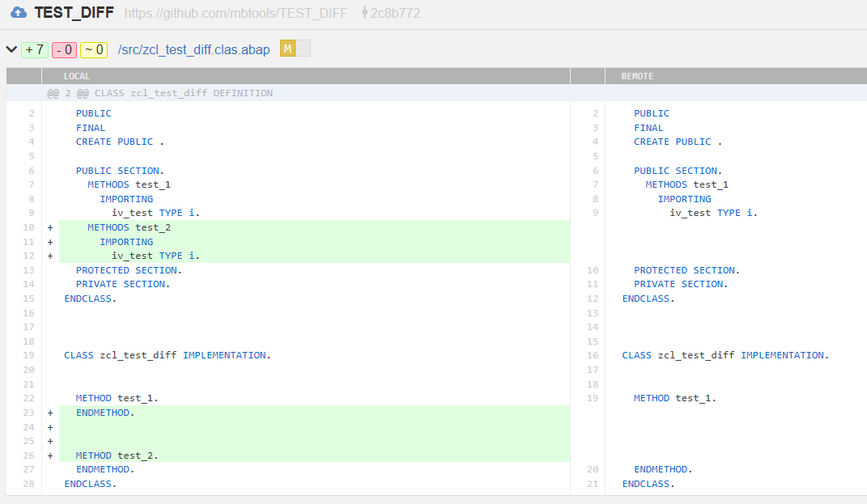The width and height of the screenshot is (867, 504).
Task: Click 'FINAL' line 3 in the local pane
Action: click(x=90, y=128)
